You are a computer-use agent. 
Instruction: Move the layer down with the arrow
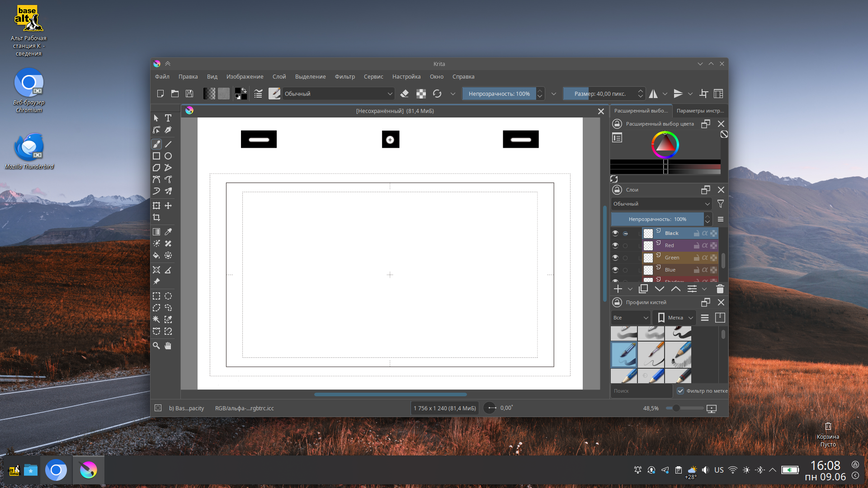point(660,289)
